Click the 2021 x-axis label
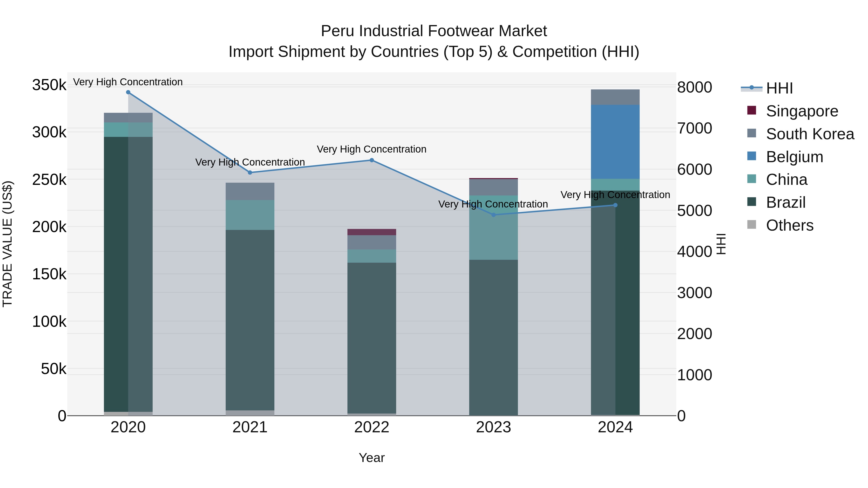This screenshot has height=488, width=868. pos(250,427)
